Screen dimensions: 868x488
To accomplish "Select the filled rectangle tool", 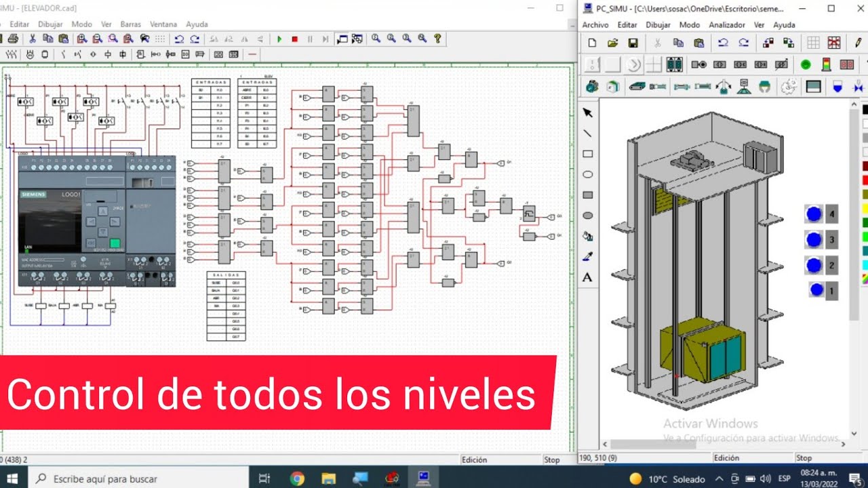I will [588, 195].
